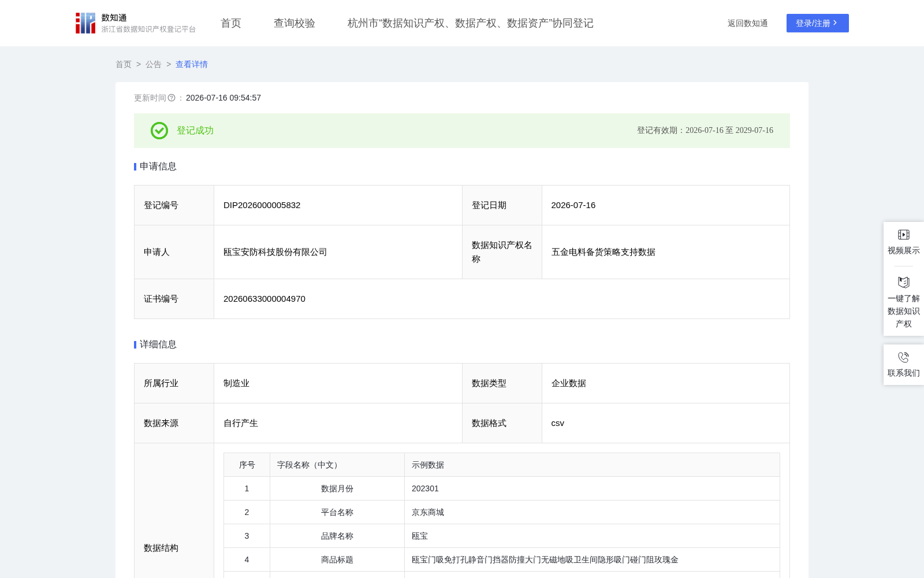Click the 登记日期 value 2026-07-16
The image size is (924, 578).
coord(573,205)
